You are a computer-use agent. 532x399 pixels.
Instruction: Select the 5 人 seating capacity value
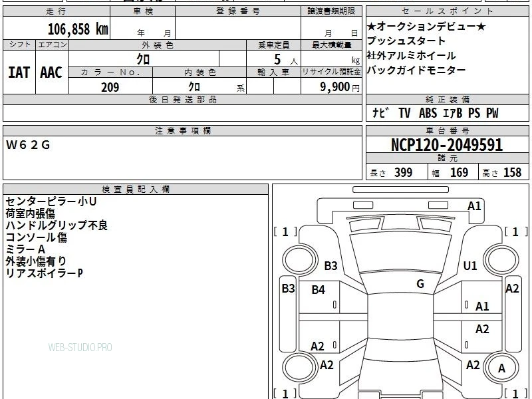286,60
